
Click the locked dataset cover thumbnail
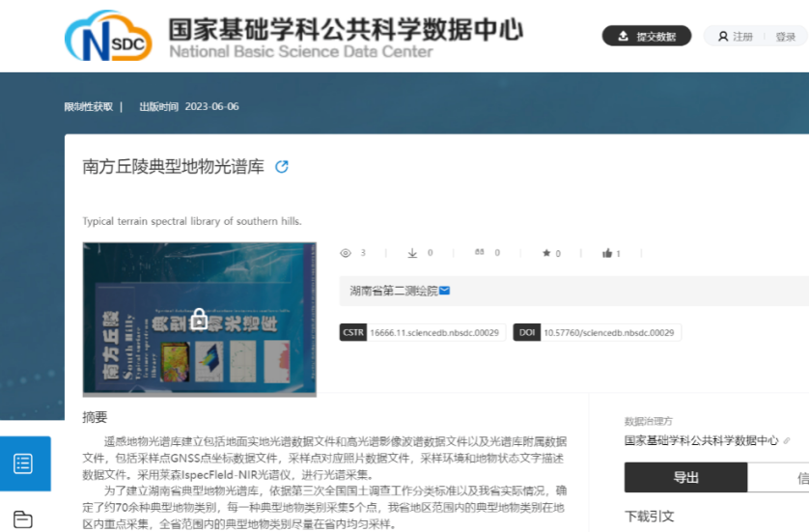pos(199,319)
